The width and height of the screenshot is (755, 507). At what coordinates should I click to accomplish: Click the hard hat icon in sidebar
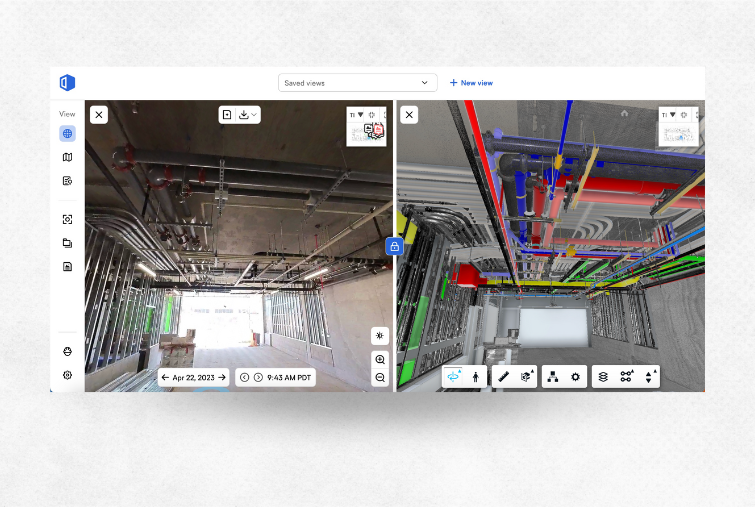pos(67,352)
